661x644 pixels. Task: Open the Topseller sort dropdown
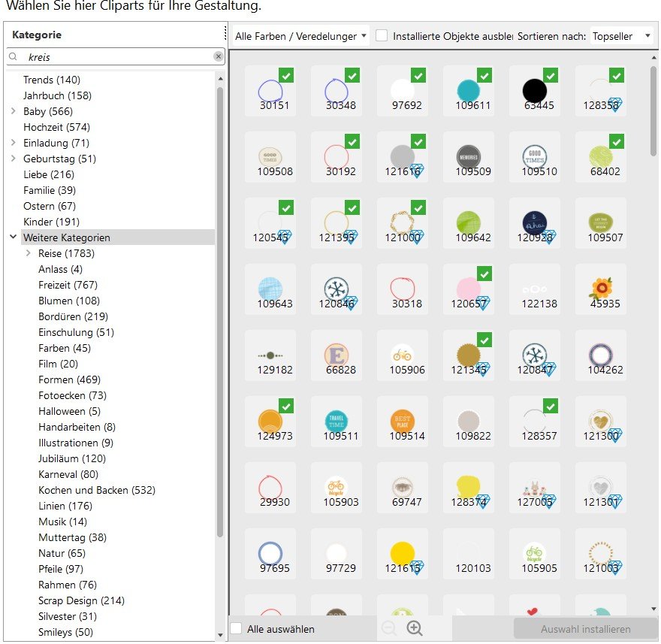pos(621,36)
